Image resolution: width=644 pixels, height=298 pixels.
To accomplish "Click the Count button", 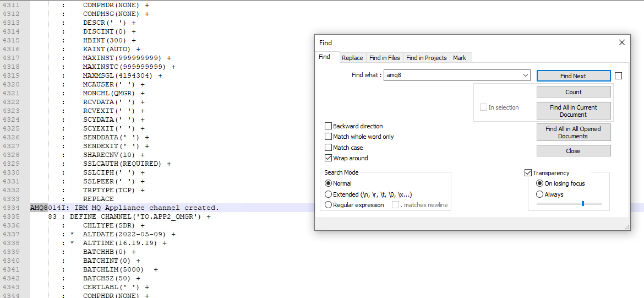I will point(574,92).
